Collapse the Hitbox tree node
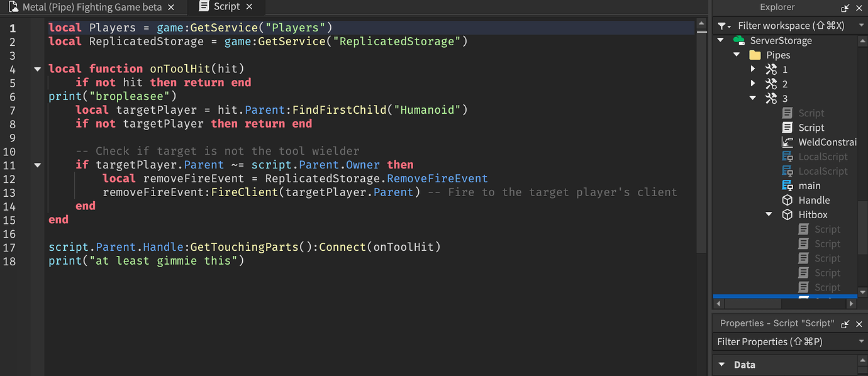The image size is (868, 376). (x=769, y=214)
